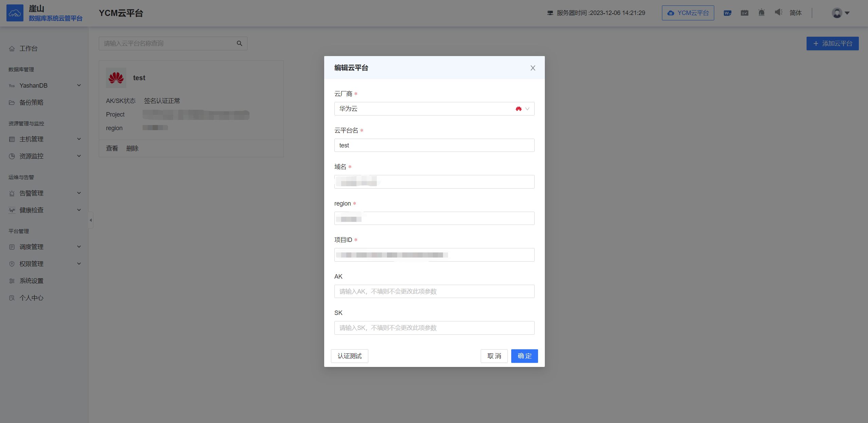Collapse the sidebar with arrow handle

pyautogui.click(x=91, y=220)
